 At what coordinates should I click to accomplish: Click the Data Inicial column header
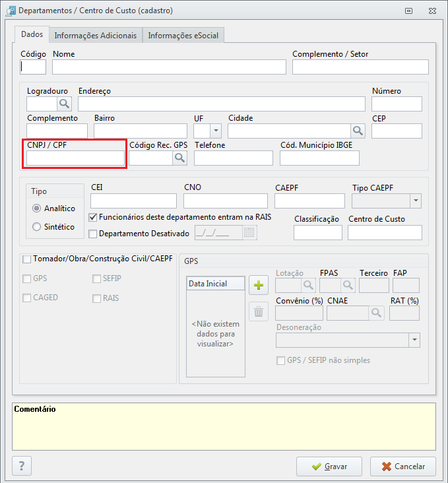215,283
